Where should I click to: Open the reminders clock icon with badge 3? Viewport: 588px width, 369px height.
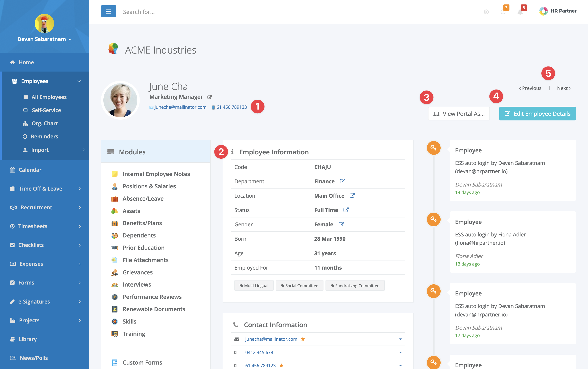[x=503, y=12]
